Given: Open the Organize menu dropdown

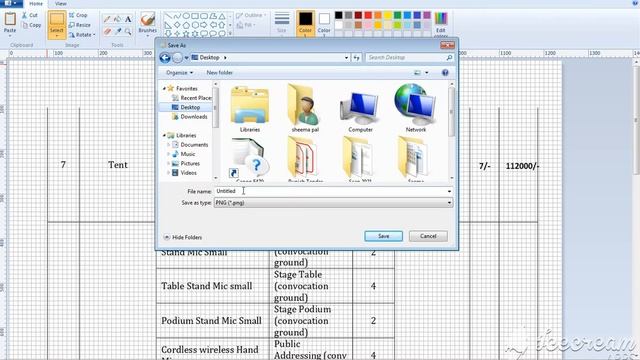Looking at the screenshot, I should pyautogui.click(x=179, y=73).
